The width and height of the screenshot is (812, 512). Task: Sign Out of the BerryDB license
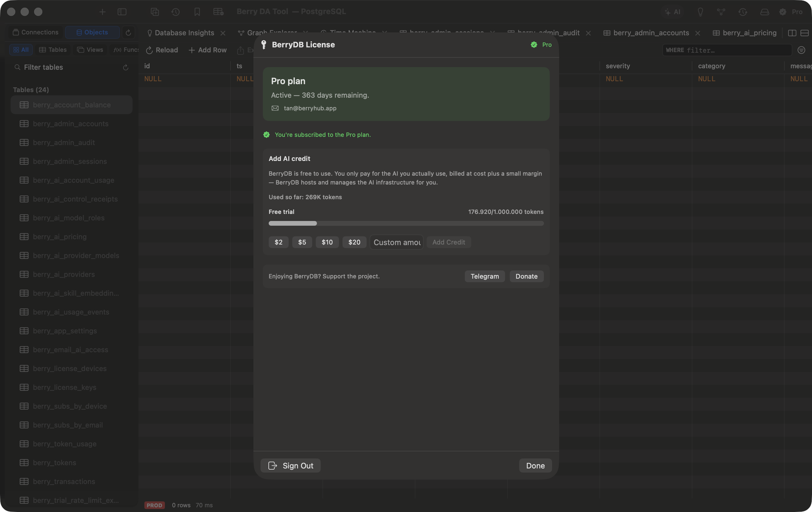point(291,466)
